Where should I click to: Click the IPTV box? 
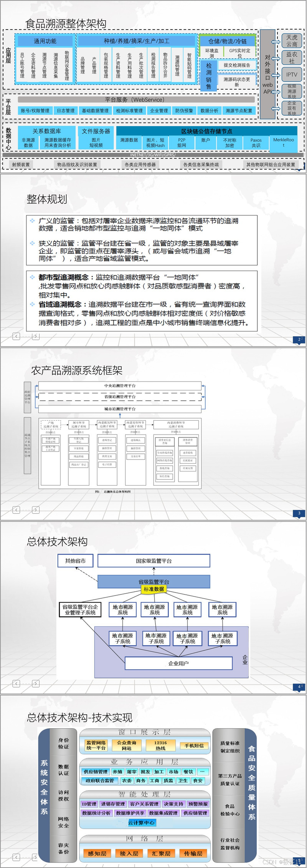[x=292, y=75]
